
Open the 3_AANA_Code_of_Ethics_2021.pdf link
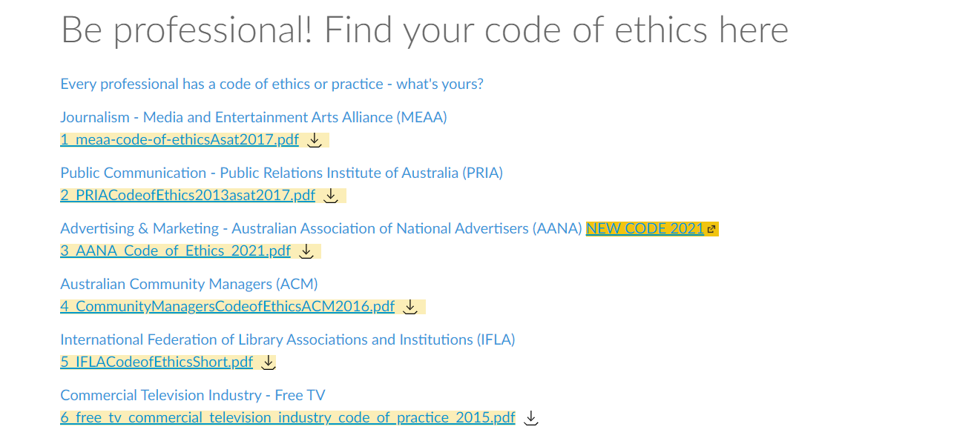[x=175, y=251]
